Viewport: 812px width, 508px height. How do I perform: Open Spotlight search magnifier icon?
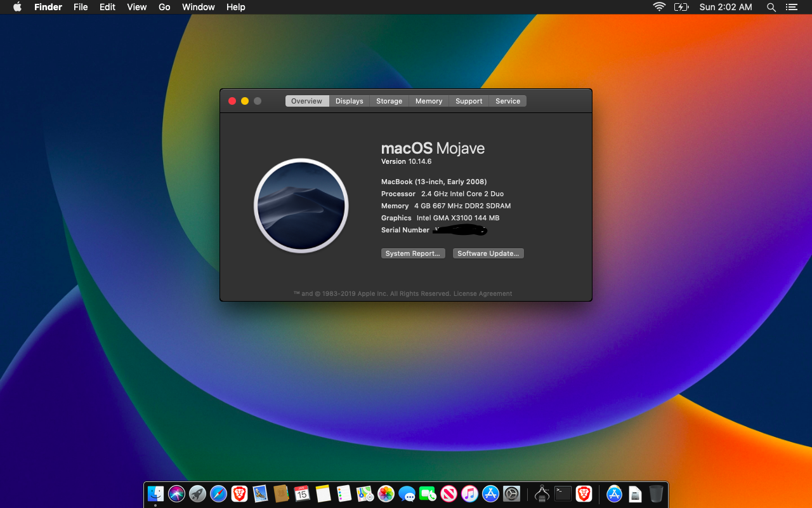[771, 7]
